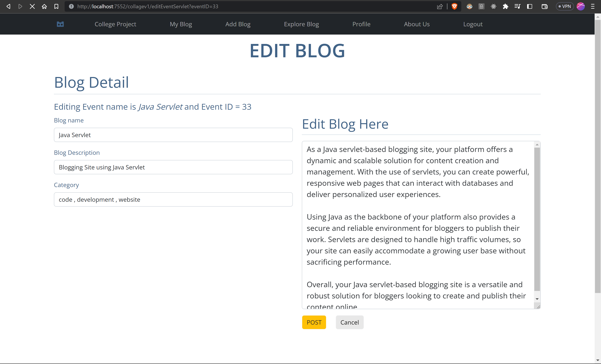Open the extensions puzzle icon
This screenshot has height=364, width=601.
coord(505,6)
